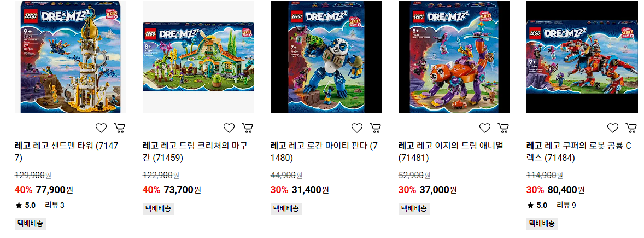Add Logan Mighty Panda (71480) to cart

376,128
